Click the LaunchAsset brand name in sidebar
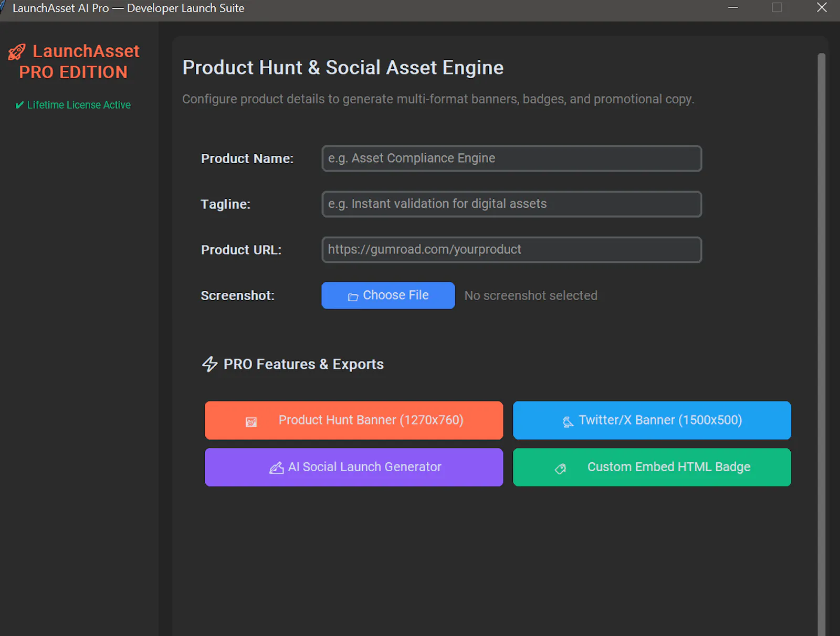Image resolution: width=840 pixels, height=636 pixels. point(86,51)
